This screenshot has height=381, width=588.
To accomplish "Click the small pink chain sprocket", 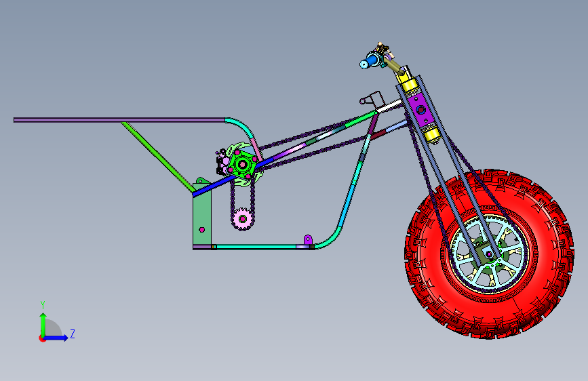I will 242,218.
